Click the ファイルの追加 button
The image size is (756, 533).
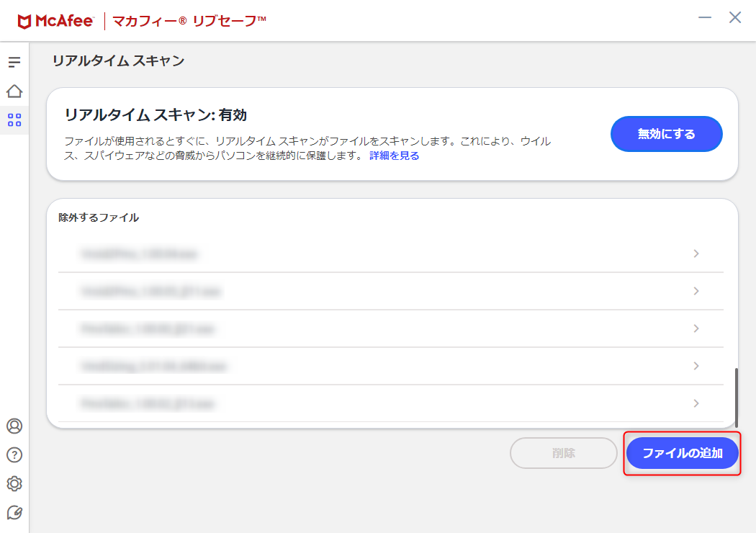(x=683, y=454)
